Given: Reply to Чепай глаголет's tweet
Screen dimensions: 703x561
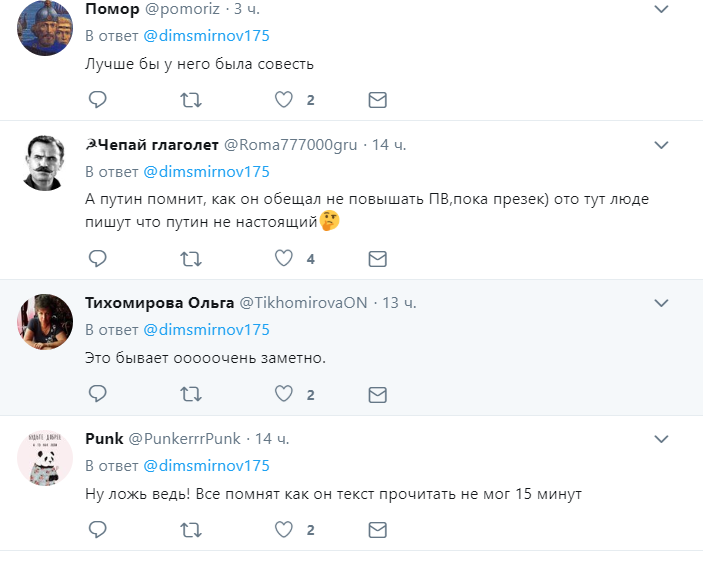Looking at the screenshot, I should (97, 258).
